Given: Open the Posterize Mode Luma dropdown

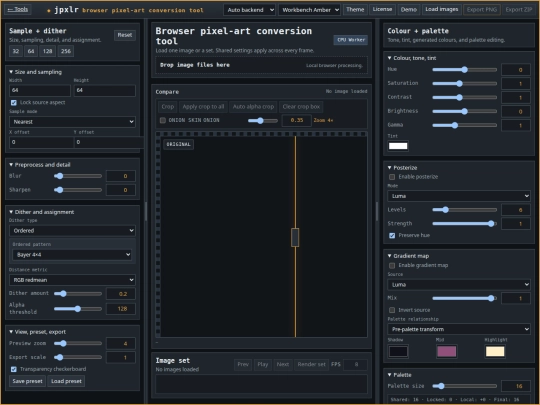Looking at the screenshot, I should 459,196.
